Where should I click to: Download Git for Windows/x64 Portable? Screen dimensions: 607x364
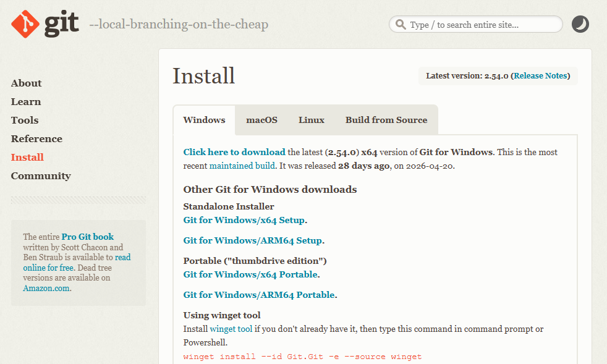250,274
